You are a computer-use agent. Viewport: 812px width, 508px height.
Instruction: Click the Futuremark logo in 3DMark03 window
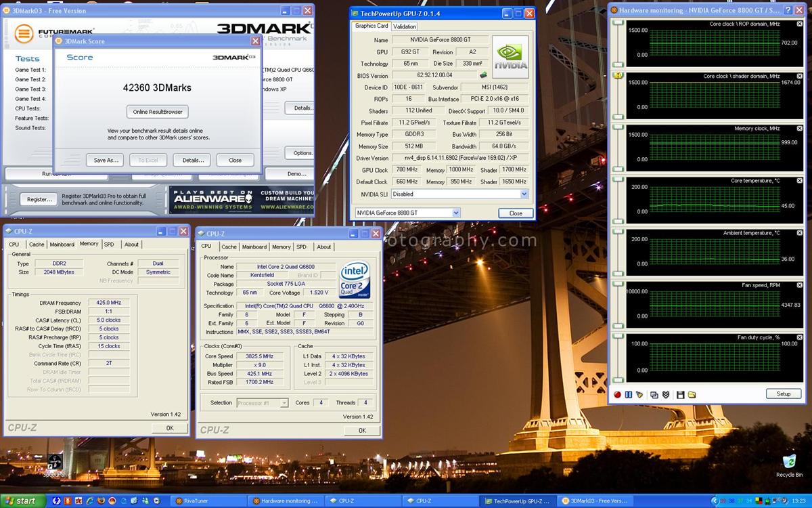(x=25, y=33)
